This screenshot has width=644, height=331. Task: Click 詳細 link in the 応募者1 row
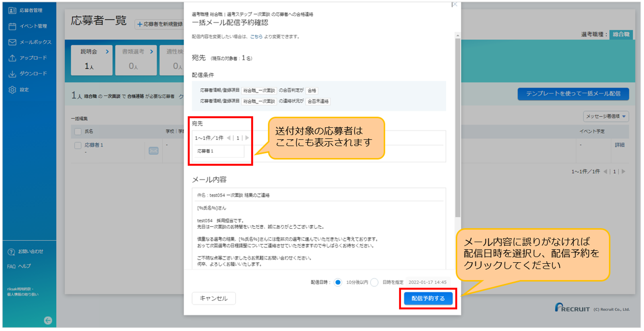coord(620,145)
